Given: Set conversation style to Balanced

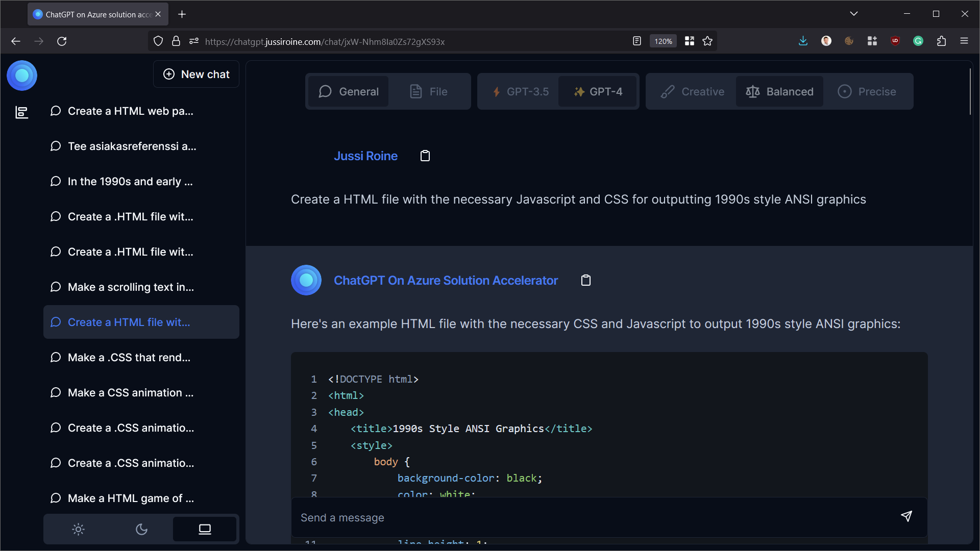Looking at the screenshot, I should pos(779,92).
